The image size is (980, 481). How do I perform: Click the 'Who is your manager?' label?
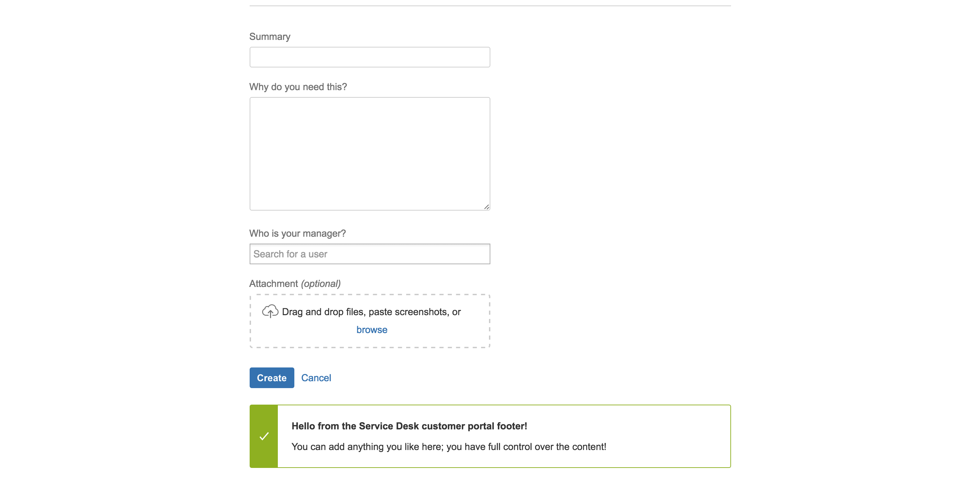tap(297, 233)
